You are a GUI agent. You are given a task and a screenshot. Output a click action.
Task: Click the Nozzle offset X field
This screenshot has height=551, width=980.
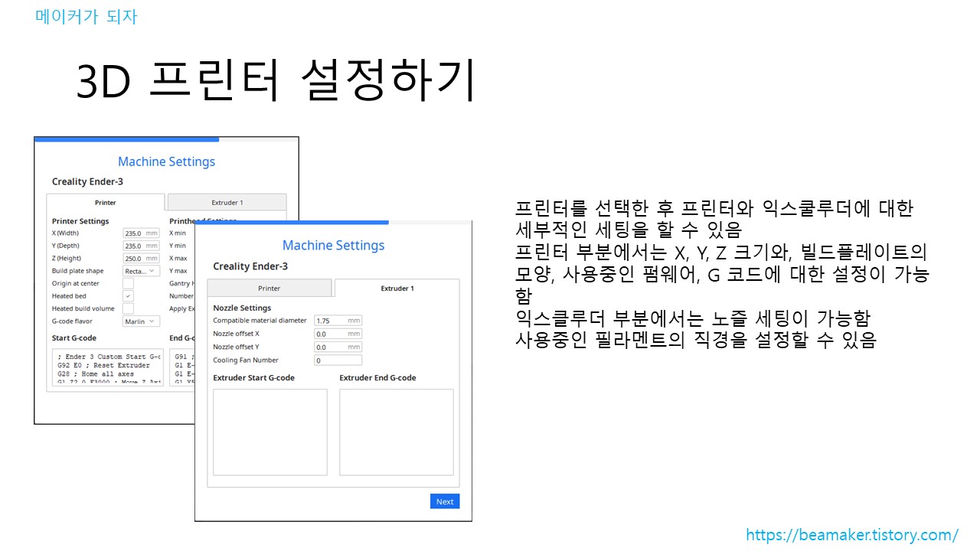(338, 334)
